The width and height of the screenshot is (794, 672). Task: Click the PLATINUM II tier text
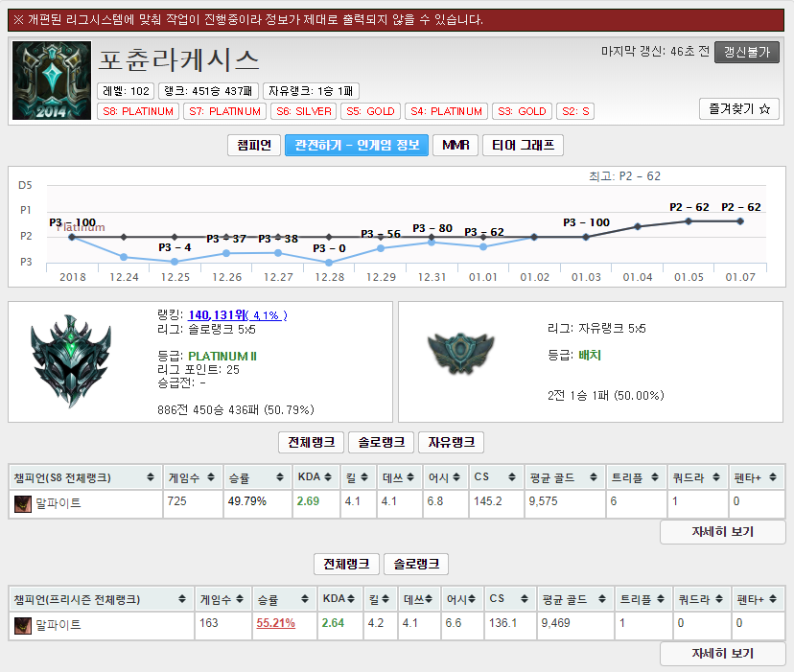pos(222,357)
